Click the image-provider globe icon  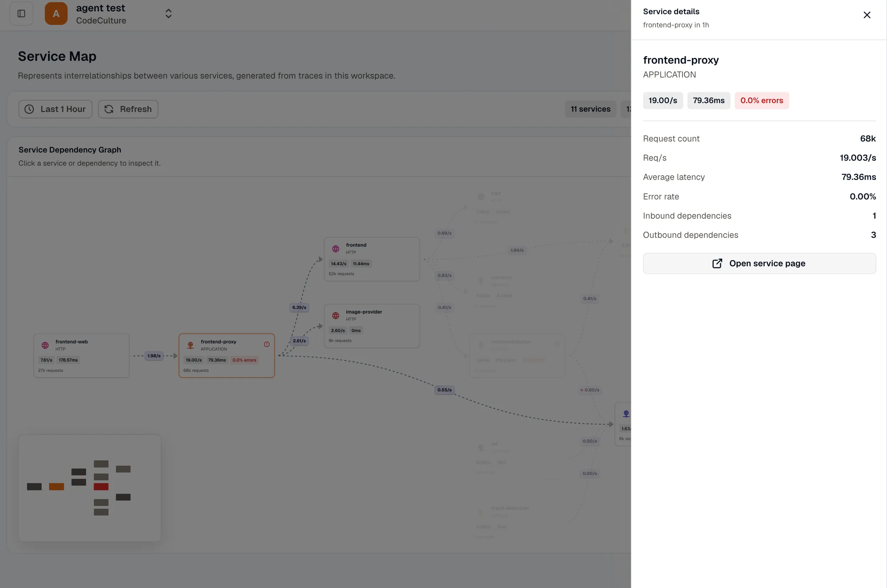[x=336, y=315]
